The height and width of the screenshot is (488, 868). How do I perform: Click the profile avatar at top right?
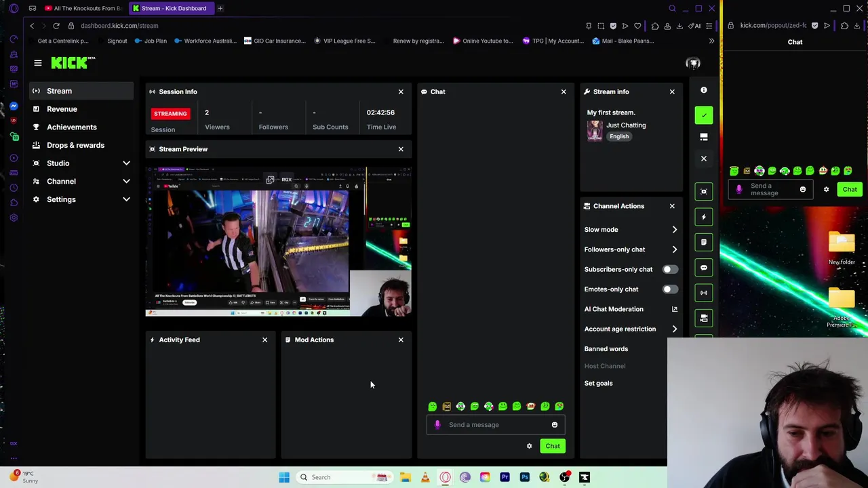pos(693,63)
